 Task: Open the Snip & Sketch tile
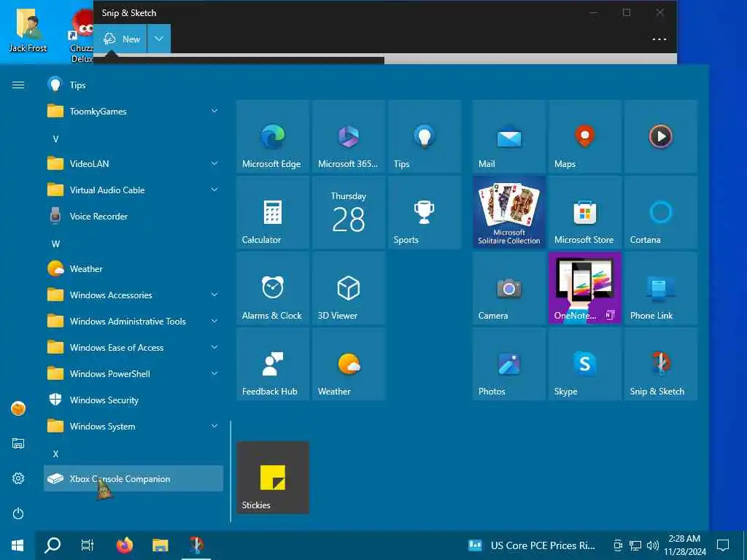[660, 363]
